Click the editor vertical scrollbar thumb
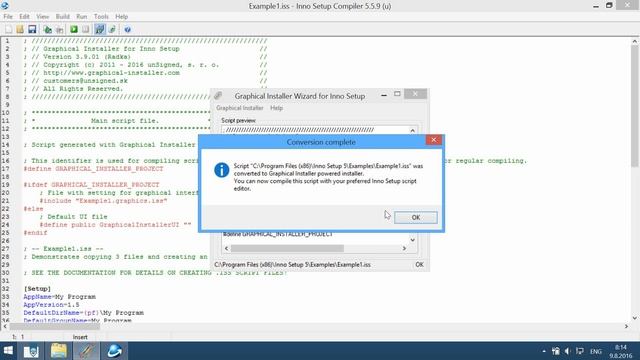 634,106
